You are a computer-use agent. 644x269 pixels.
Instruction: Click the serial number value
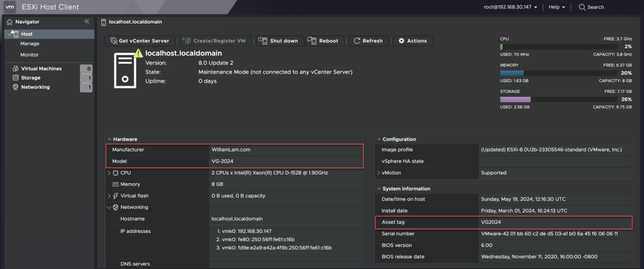(550, 234)
